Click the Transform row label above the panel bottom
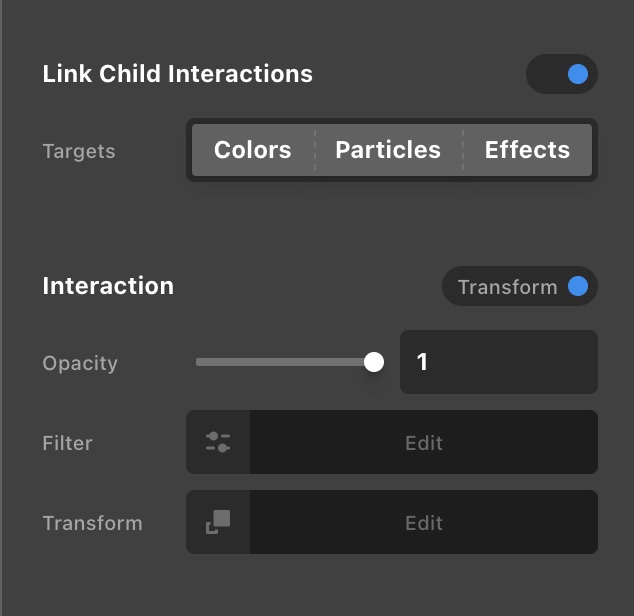Screen dimensions: 634x616 (92, 523)
